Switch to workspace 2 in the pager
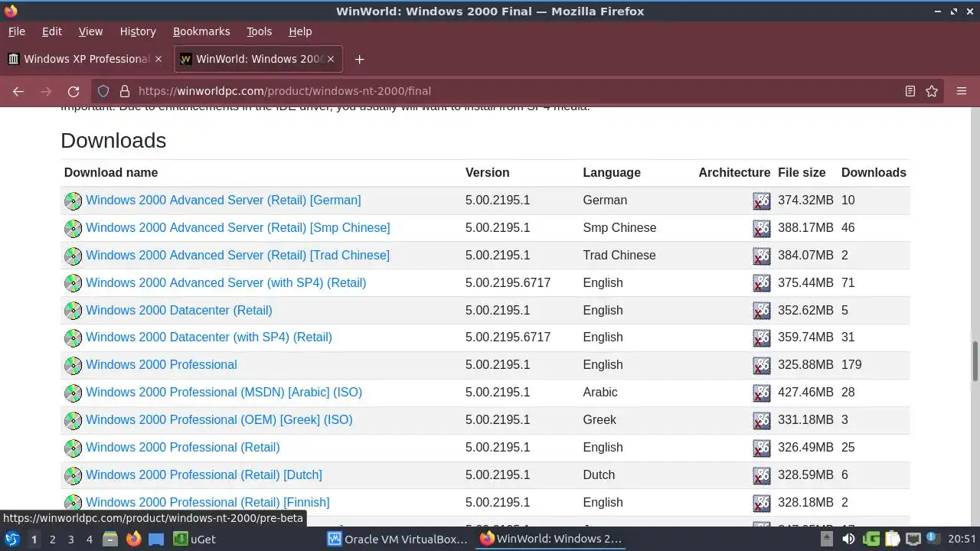The width and height of the screenshot is (980, 551). pos(52,540)
